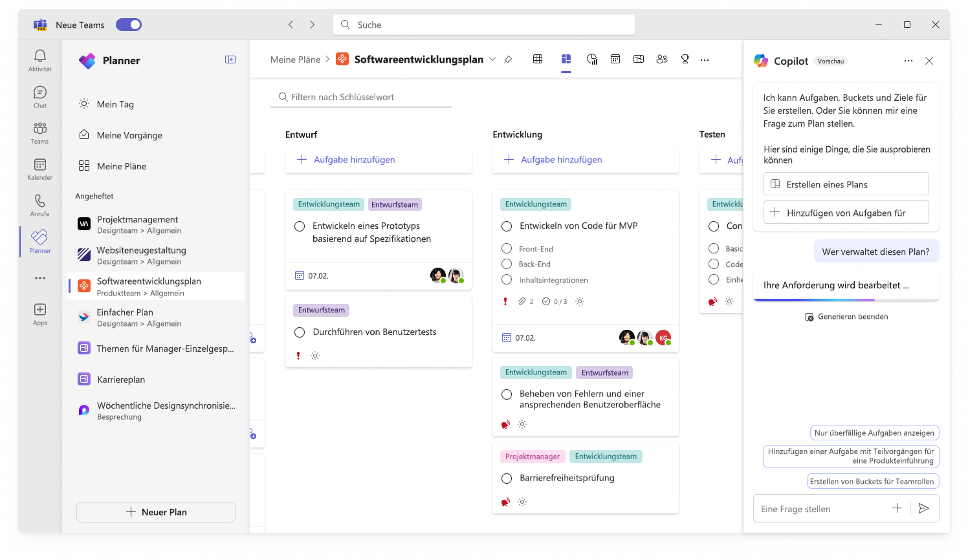
Task: Open the Goals trophy icon
Action: coord(685,59)
